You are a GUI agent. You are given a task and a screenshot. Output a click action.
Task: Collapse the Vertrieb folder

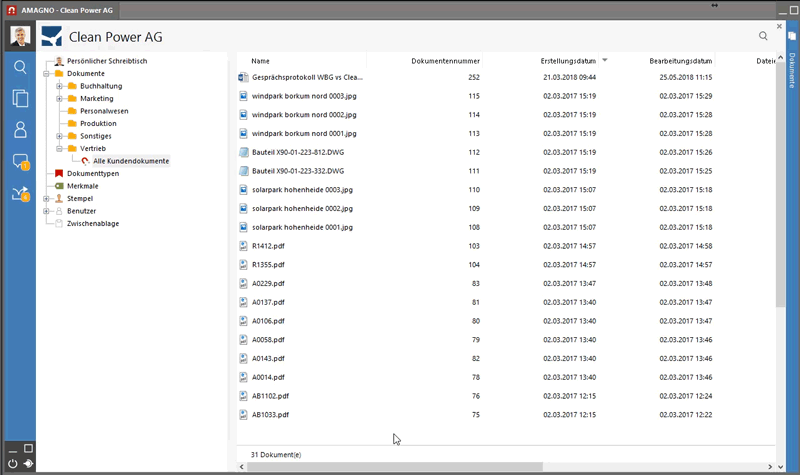[59, 148]
